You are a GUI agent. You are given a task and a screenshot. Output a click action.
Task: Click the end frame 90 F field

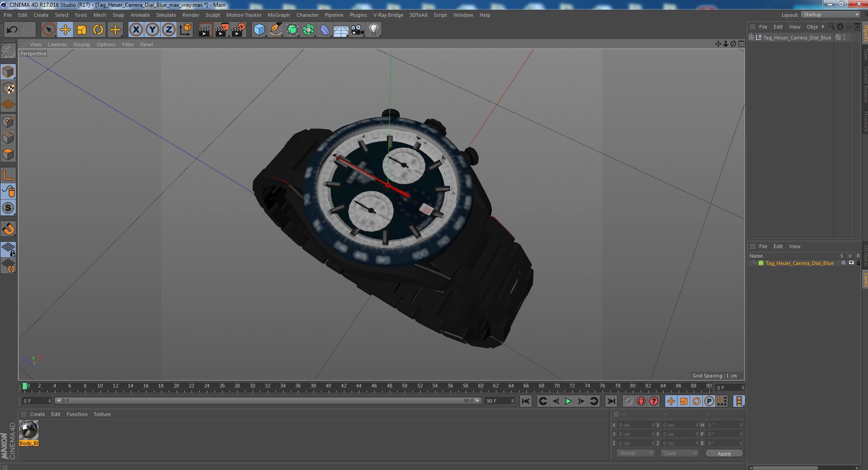point(499,401)
